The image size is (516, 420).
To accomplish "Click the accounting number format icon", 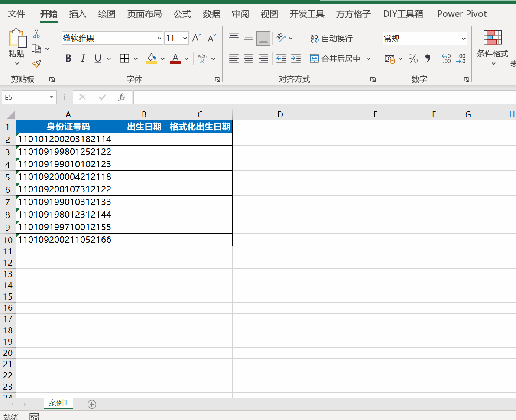I will [x=389, y=59].
